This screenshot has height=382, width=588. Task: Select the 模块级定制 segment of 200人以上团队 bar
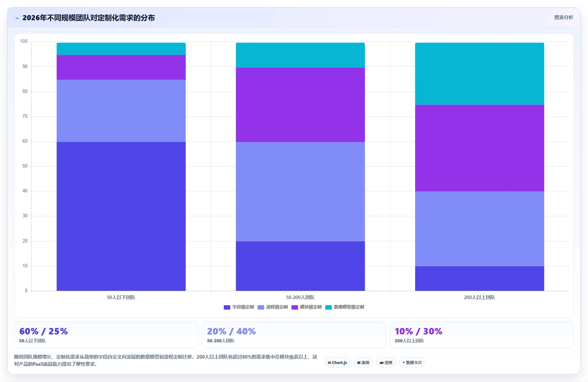point(480,148)
